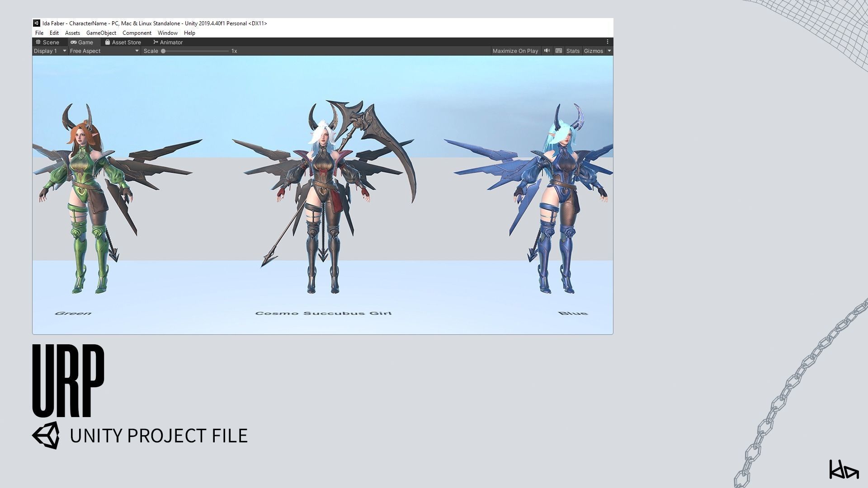Screen dimensions: 868x488
Task: Open the Display 1 dropdown
Action: click(50, 51)
